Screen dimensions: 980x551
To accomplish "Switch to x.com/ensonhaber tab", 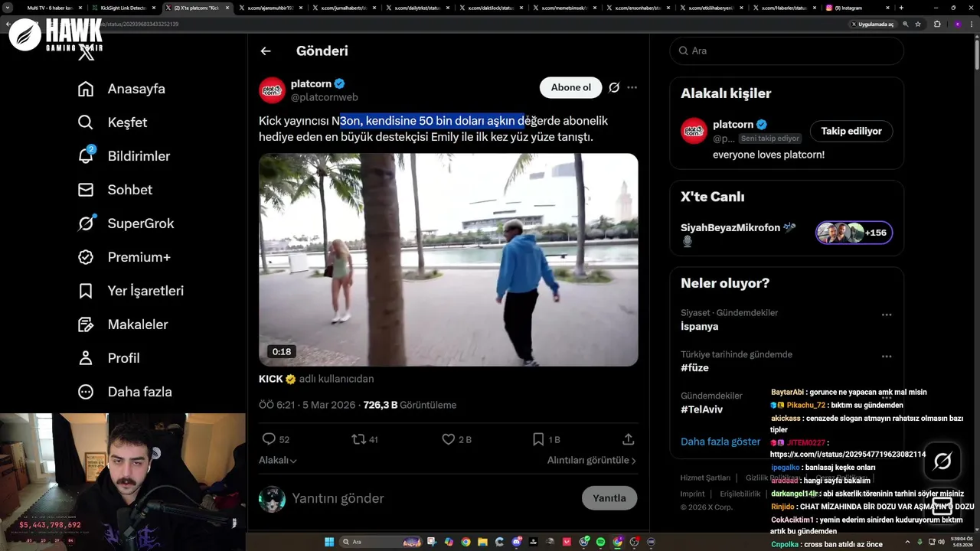I will pos(636,8).
